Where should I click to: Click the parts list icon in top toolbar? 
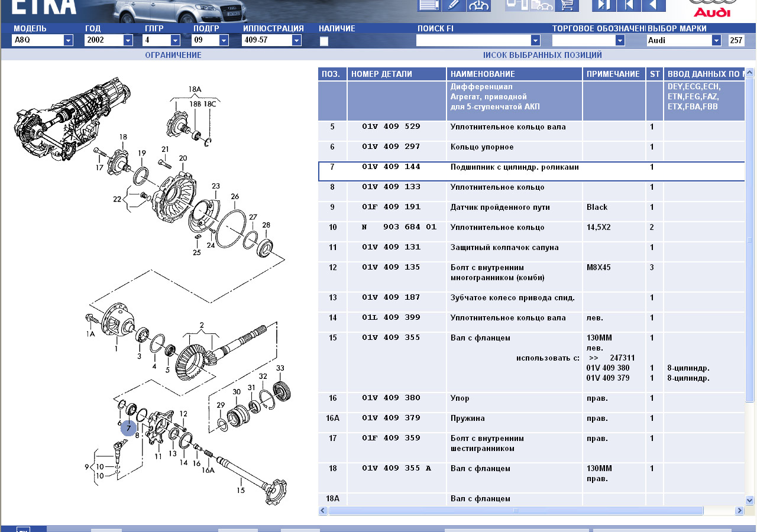point(429,5)
